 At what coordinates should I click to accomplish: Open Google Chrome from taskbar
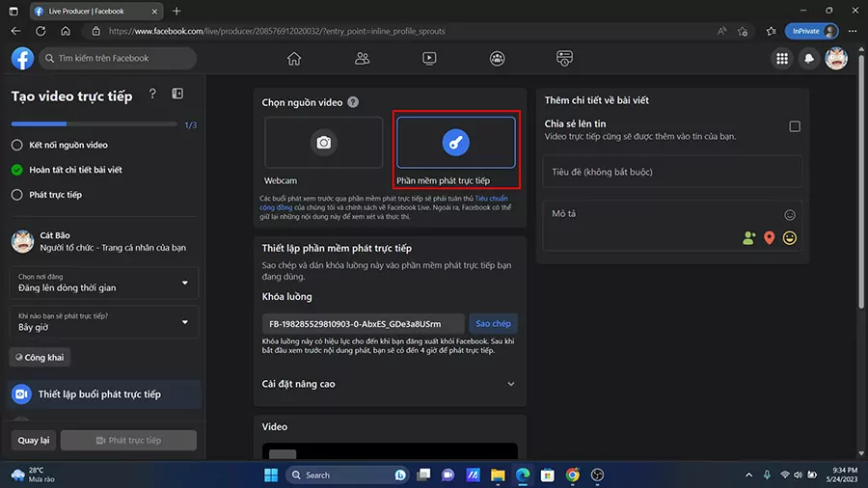point(572,474)
